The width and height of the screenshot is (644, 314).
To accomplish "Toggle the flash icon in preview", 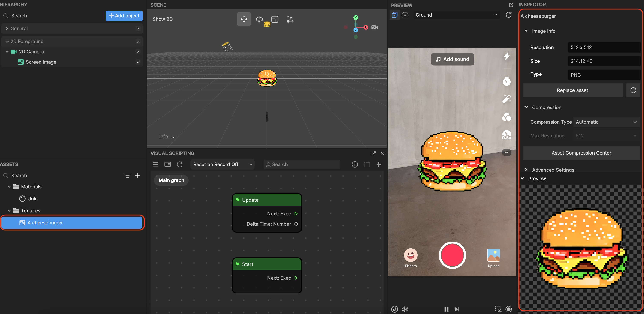I will point(507,56).
